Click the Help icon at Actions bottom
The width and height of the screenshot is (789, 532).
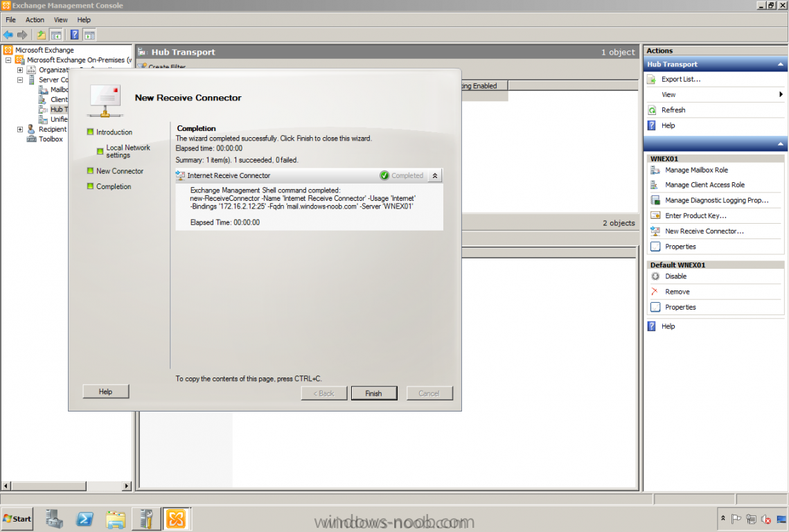click(652, 326)
